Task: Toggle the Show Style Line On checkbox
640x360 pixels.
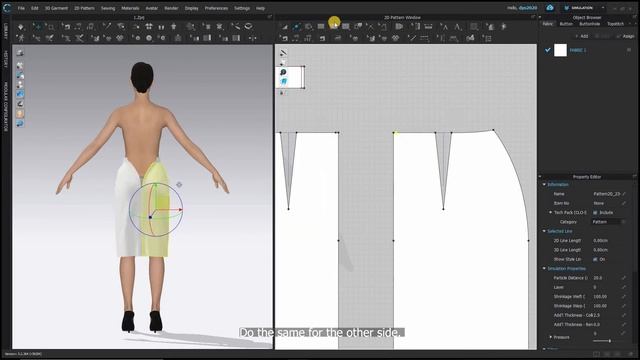Action: click(595, 259)
